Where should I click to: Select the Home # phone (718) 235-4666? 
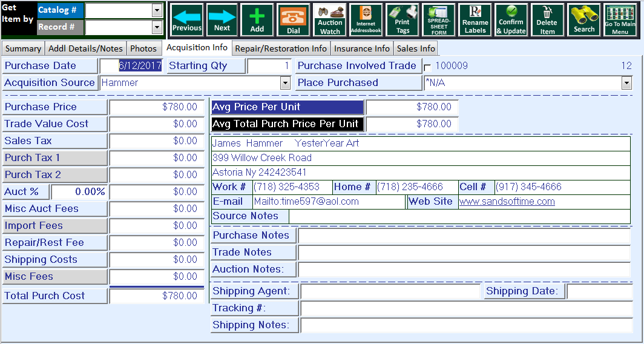[410, 187]
